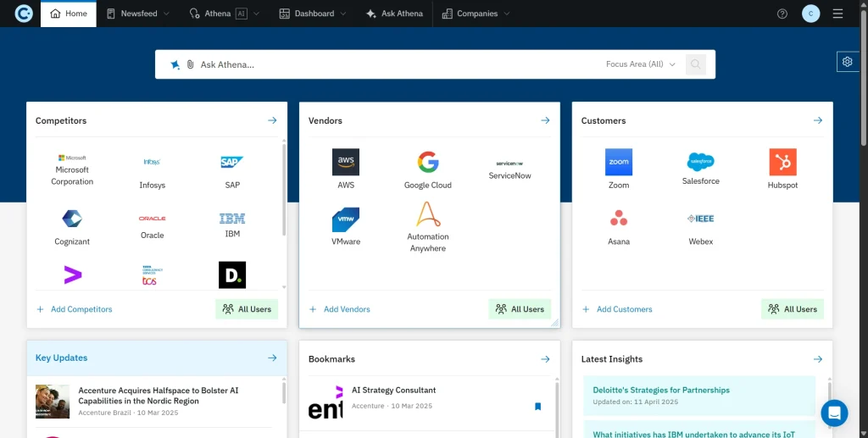Open Key Updates panel arrow
Viewport: 868px width, 438px height.
click(x=272, y=358)
